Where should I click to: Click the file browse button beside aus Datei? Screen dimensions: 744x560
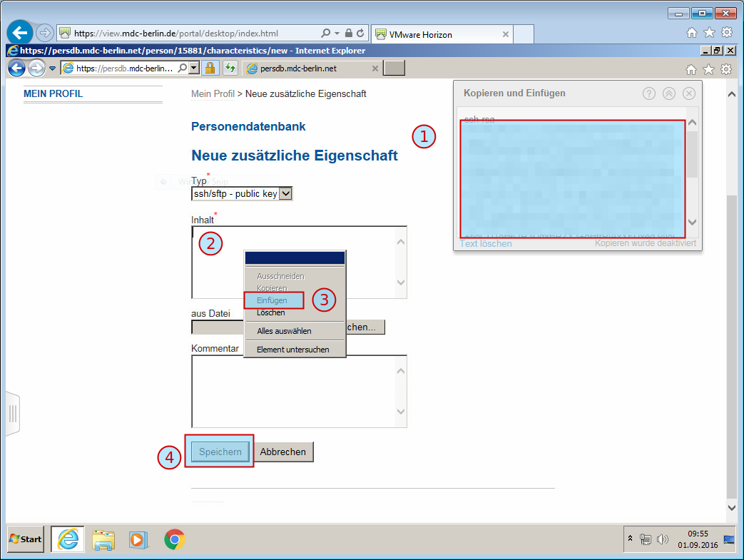365,327
